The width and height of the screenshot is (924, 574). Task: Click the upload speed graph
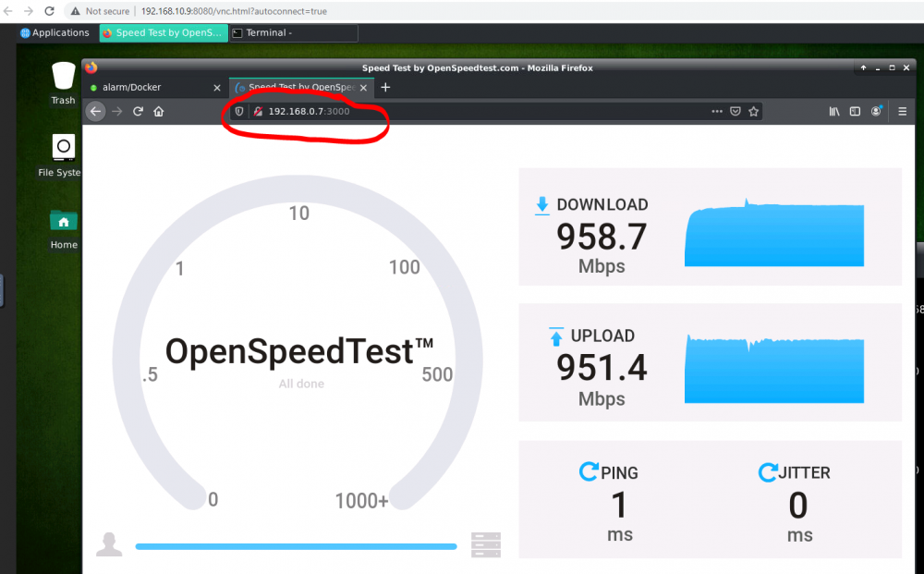pyautogui.click(x=773, y=369)
